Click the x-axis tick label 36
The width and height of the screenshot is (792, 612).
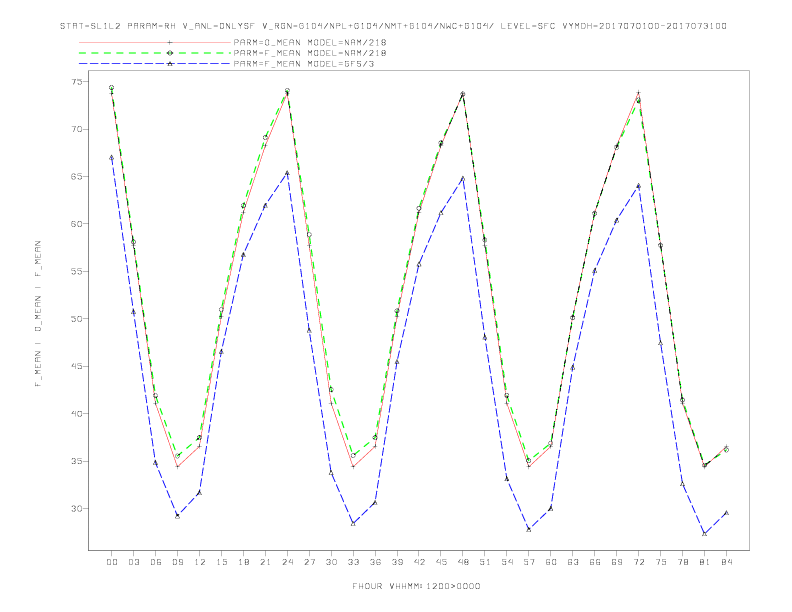point(375,562)
